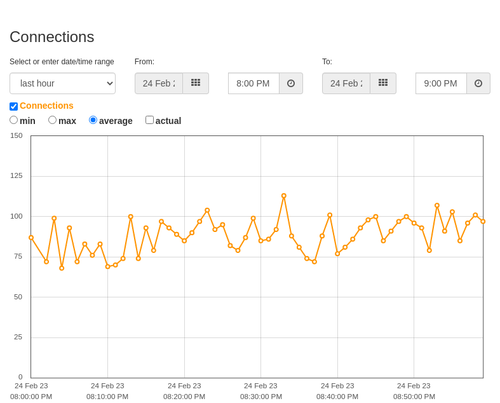The height and width of the screenshot is (403, 500).
Task: Click the 75 y-axis label
Action: point(18,256)
